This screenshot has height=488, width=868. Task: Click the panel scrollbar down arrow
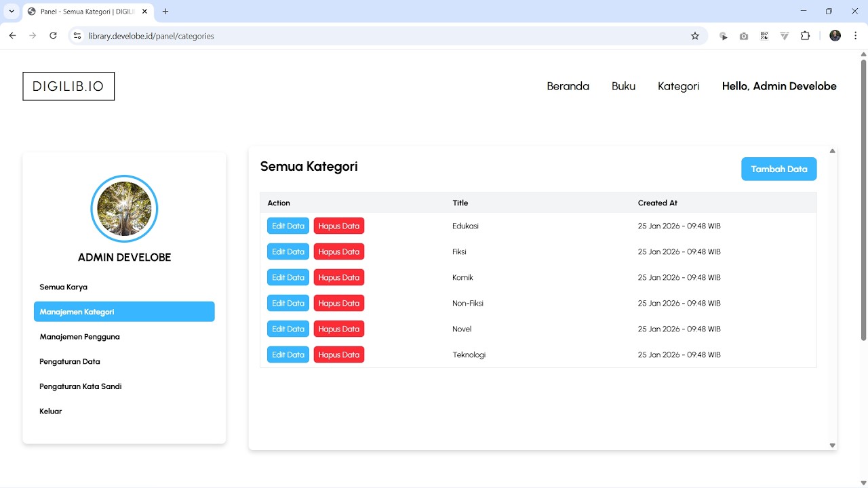833,445
